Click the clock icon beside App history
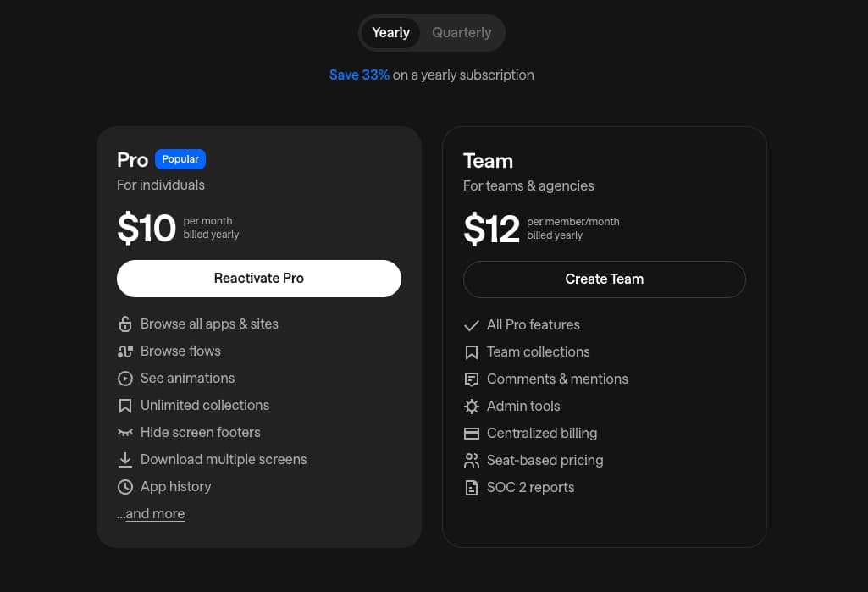Screen dimensions: 868x592 (x=125, y=487)
